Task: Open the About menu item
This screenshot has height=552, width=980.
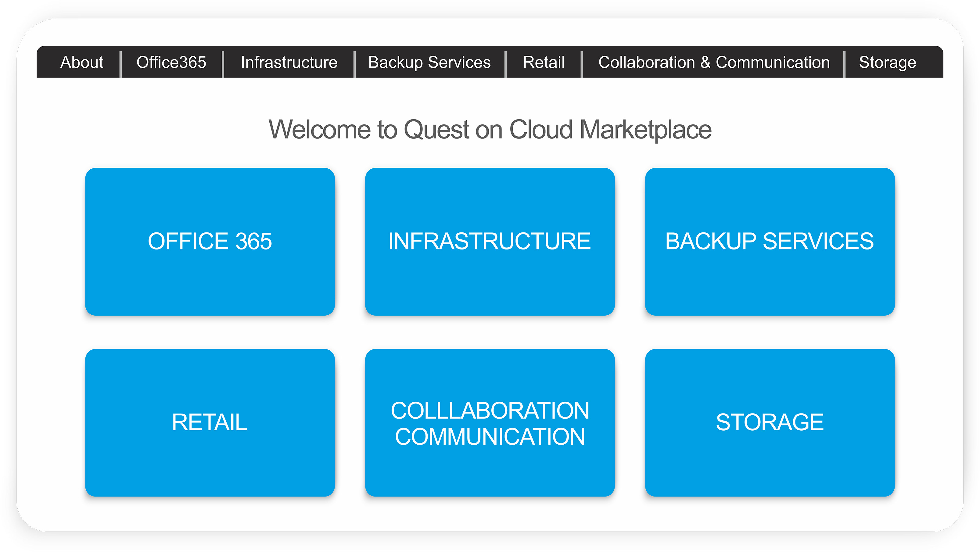Action: (82, 63)
